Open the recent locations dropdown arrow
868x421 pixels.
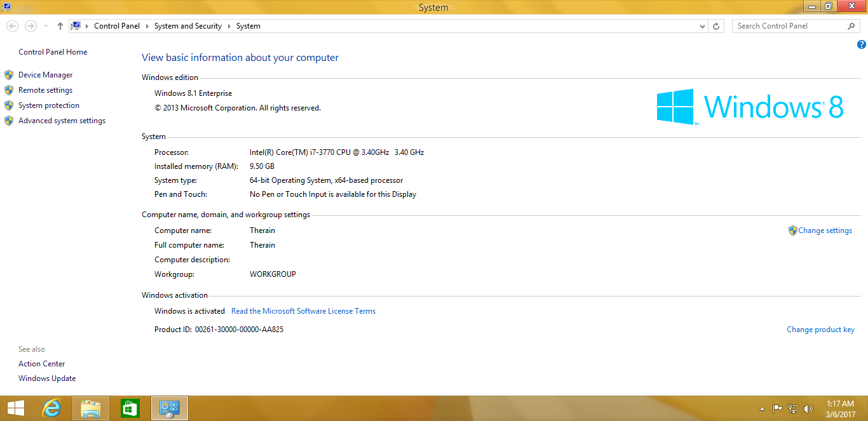(x=46, y=26)
